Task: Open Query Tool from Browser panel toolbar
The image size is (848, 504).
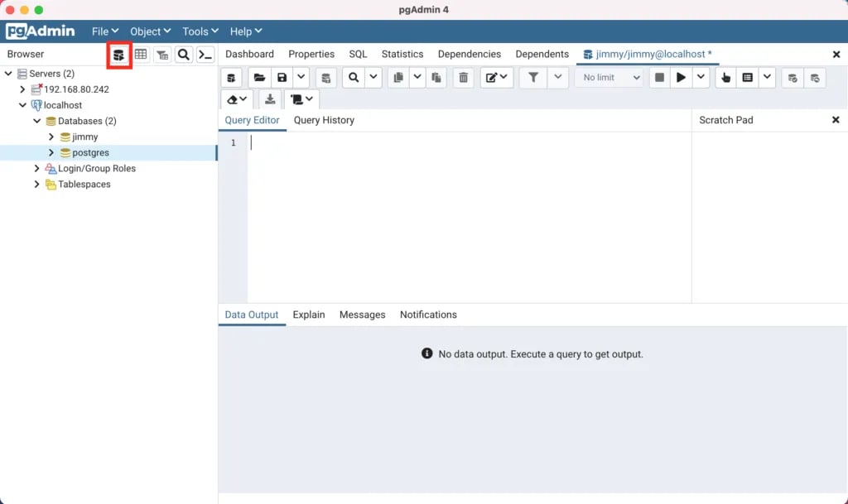Action: pyautogui.click(x=119, y=55)
